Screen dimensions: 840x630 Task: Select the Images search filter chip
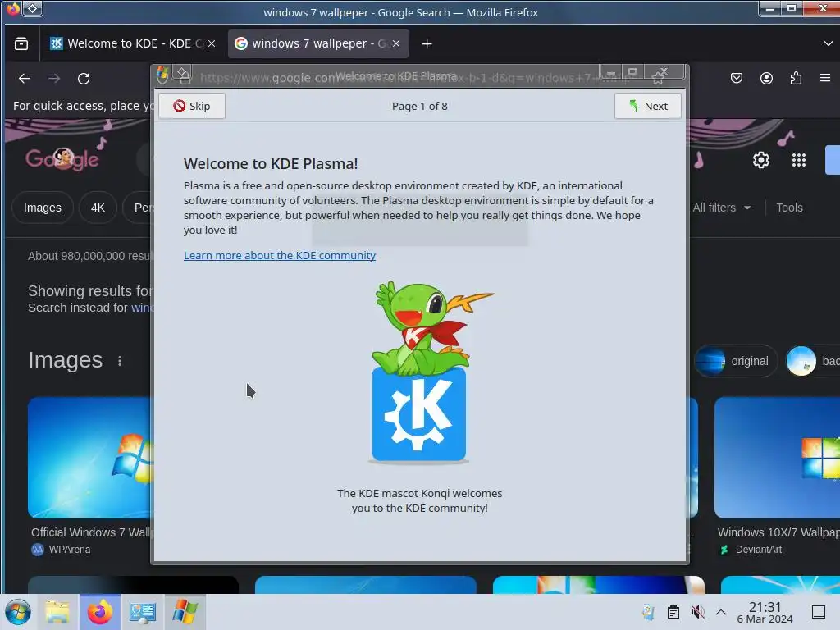point(43,208)
